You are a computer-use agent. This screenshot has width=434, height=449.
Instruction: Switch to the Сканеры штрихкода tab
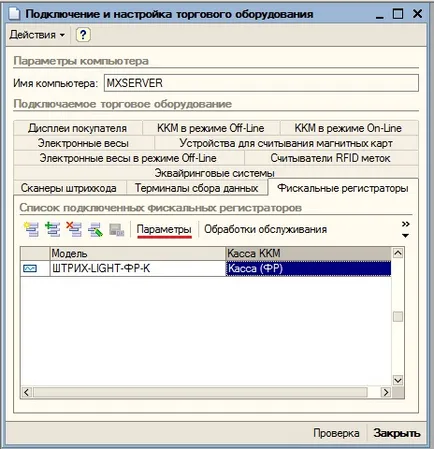pos(69,188)
